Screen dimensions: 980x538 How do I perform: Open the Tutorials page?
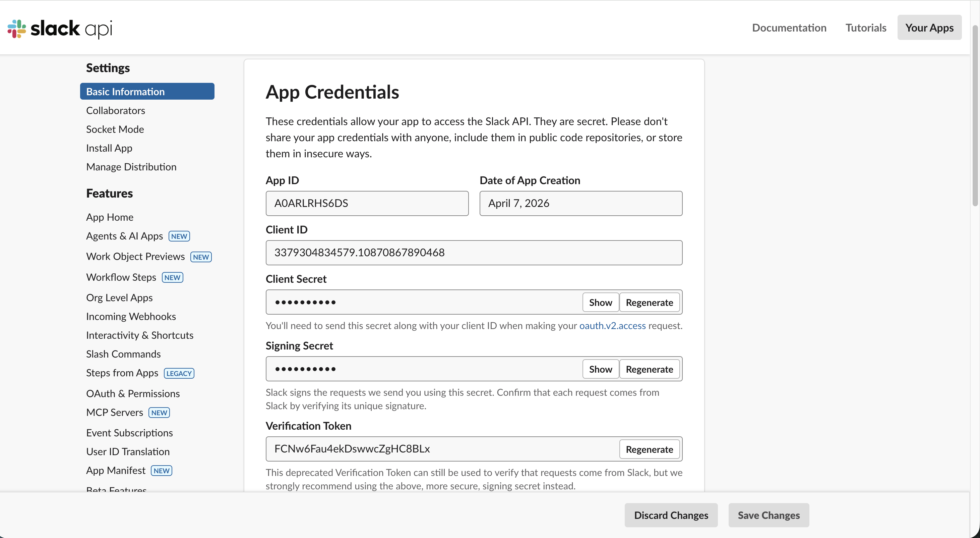pyautogui.click(x=865, y=28)
